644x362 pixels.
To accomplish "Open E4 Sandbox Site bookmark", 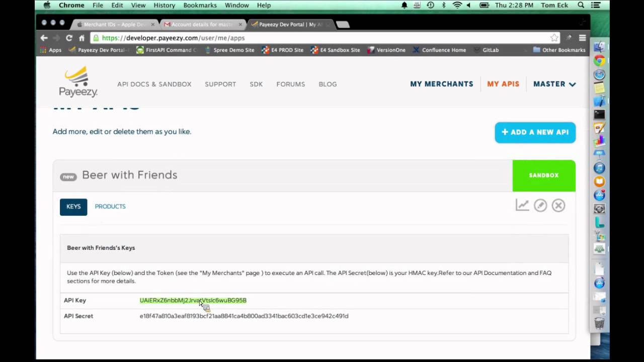I will 335,50.
